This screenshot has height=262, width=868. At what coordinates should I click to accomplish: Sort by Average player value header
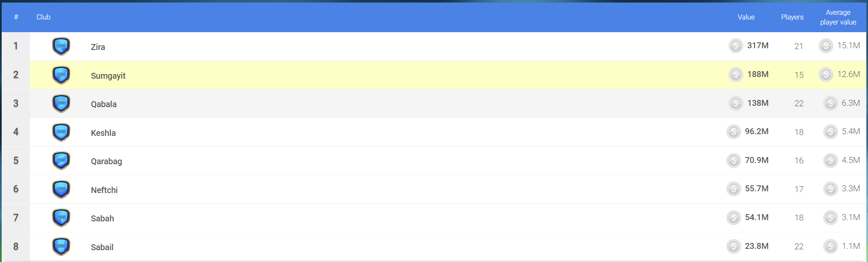pos(838,17)
